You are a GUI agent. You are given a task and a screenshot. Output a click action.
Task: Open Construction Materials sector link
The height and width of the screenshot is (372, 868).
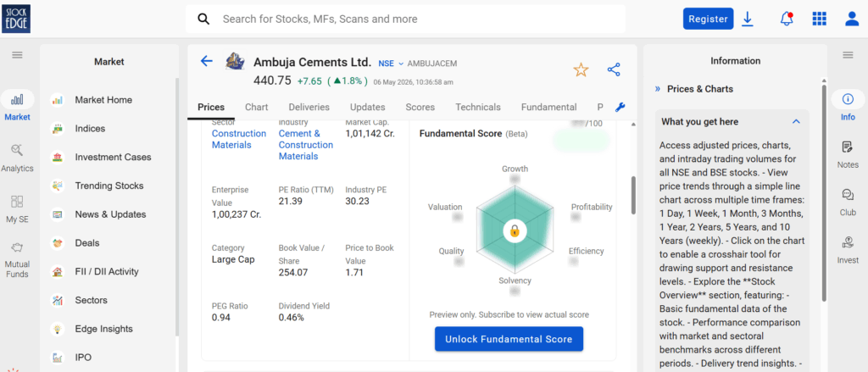pos(239,139)
